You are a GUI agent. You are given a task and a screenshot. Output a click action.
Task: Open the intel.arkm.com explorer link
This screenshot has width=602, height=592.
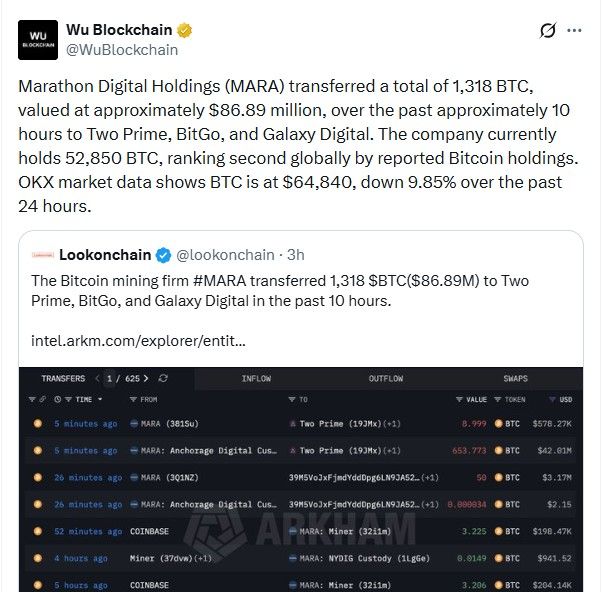tap(138, 340)
